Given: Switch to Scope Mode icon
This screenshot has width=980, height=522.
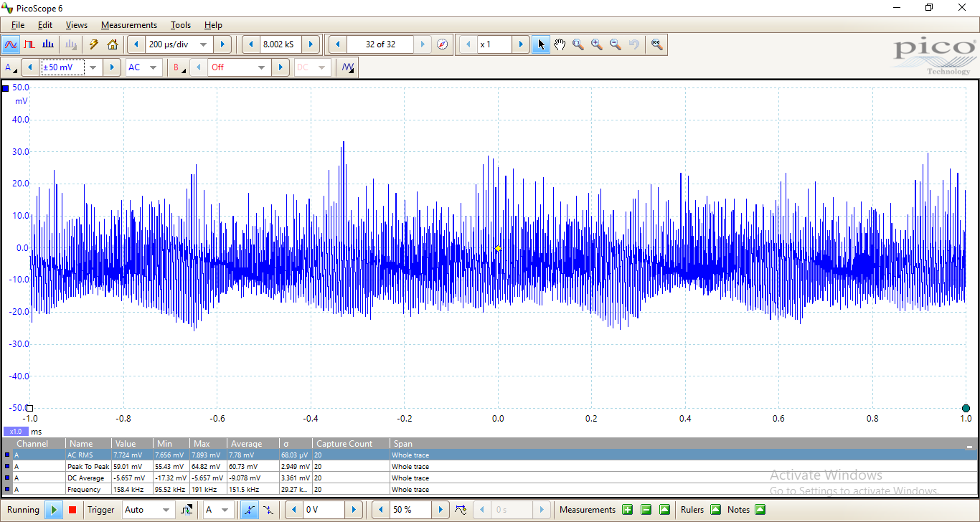Looking at the screenshot, I should (x=11, y=44).
